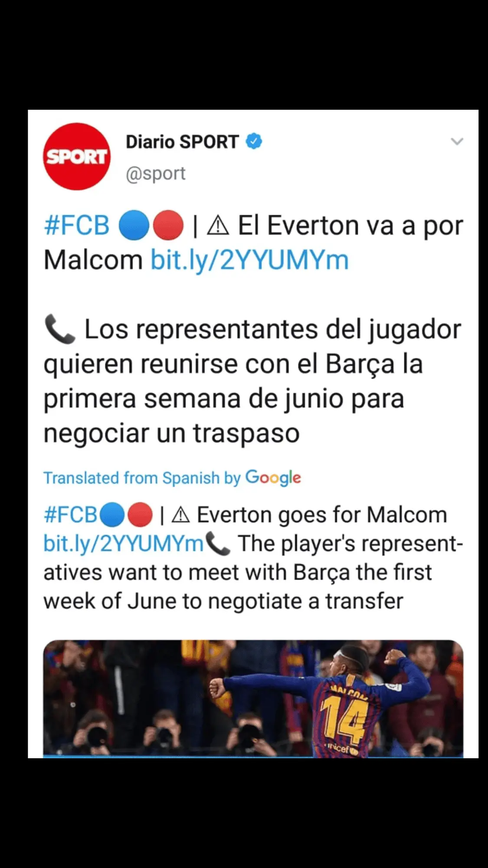Click the blue verified badge
The height and width of the screenshot is (868, 488).
(254, 141)
